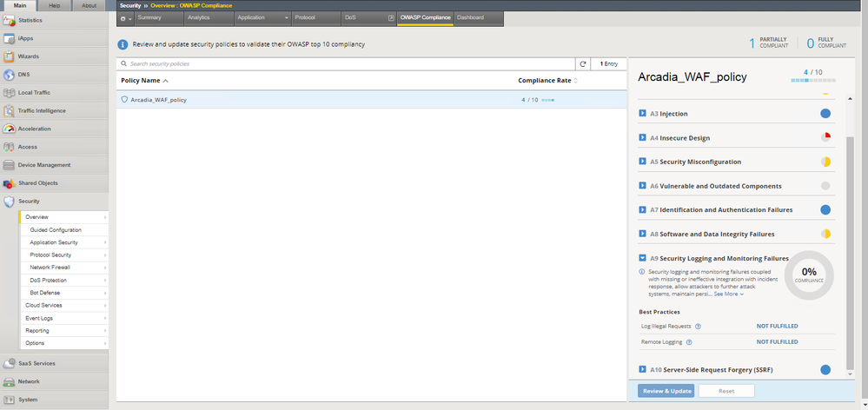Open the Wizards sidebar icon

(x=9, y=56)
